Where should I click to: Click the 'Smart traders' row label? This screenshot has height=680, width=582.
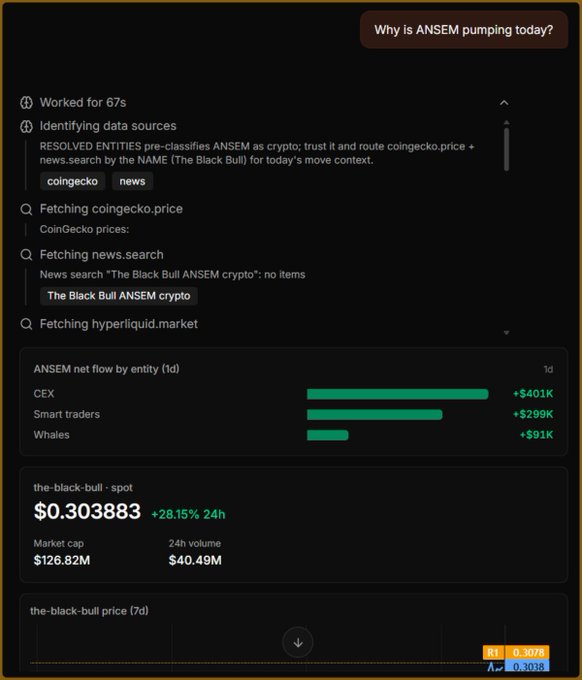pyautogui.click(x=67, y=415)
